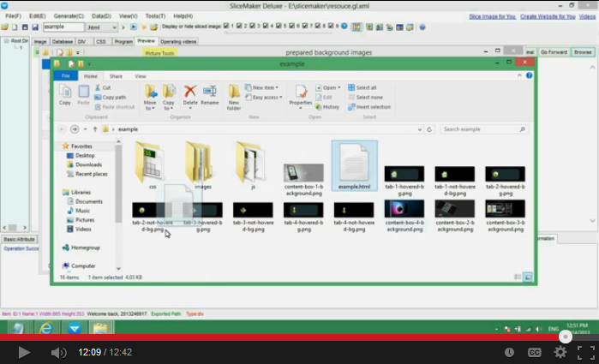Screen dimensions: 599x364
Task: Open Internet Explorer from the taskbar
Action: coord(45,328)
